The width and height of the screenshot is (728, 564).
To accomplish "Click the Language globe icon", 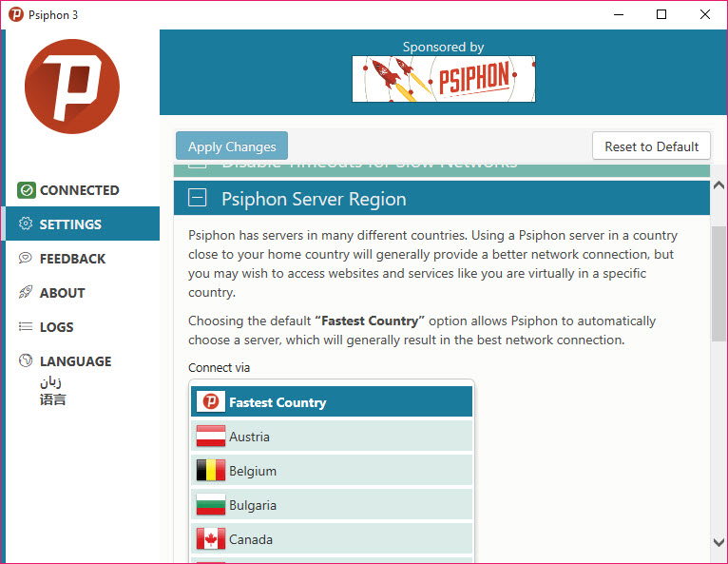I will click(x=26, y=360).
